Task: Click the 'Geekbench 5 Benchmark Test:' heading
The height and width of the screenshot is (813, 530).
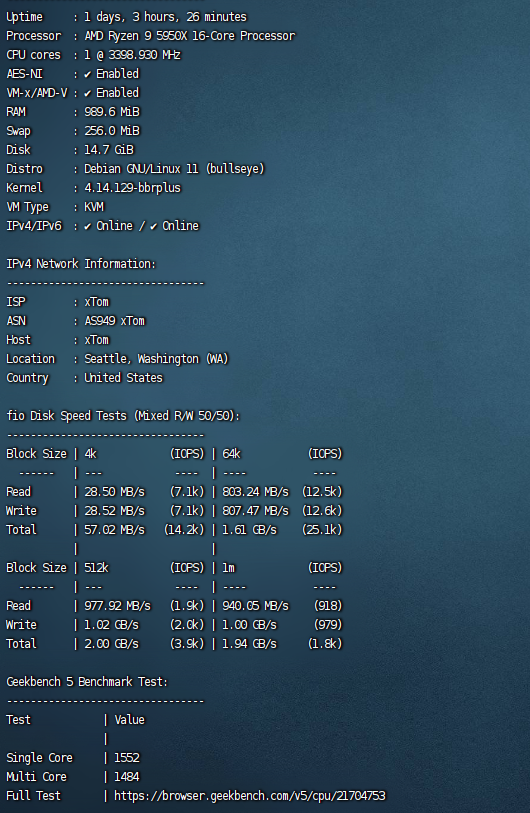Action: click(87, 682)
